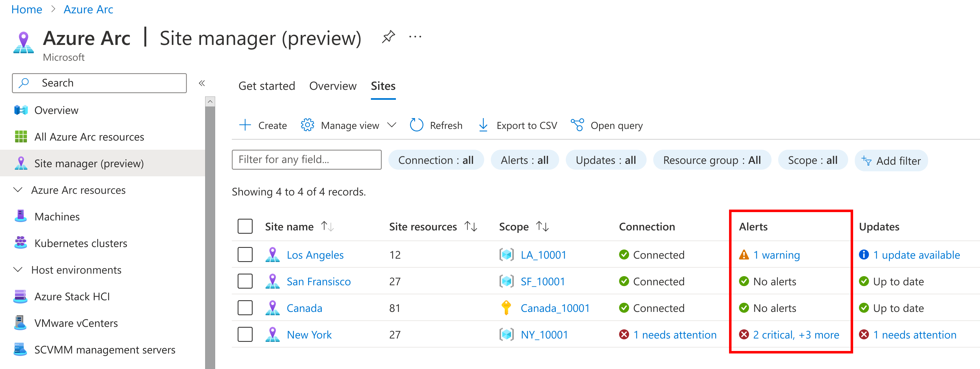Check the Los Angeles row checkbox
Viewport: 980px width, 369px height.
point(245,255)
